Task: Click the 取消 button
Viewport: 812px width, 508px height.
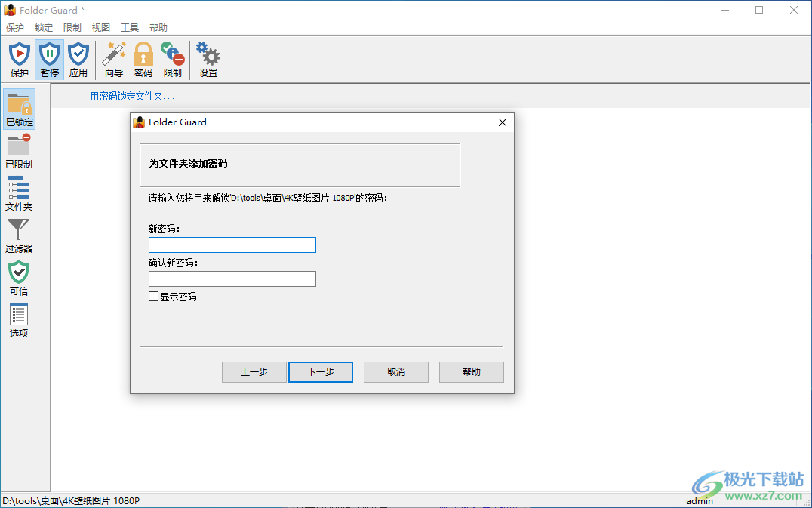Action: [x=396, y=372]
